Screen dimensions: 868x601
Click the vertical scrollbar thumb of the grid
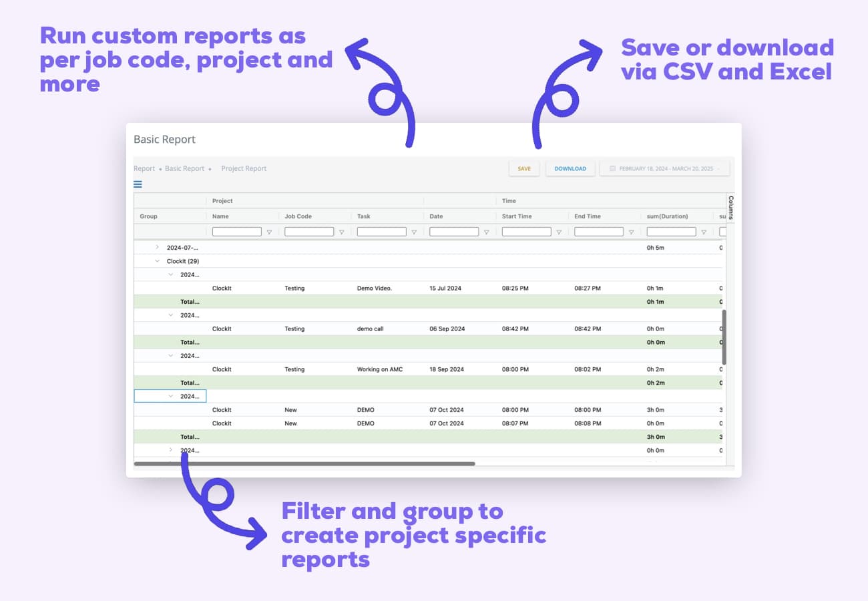pos(724,337)
